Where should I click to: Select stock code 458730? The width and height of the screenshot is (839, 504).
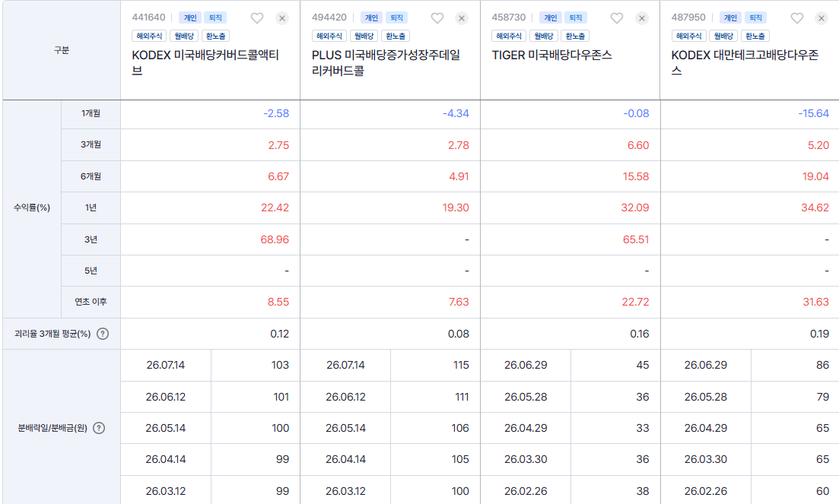(509, 17)
